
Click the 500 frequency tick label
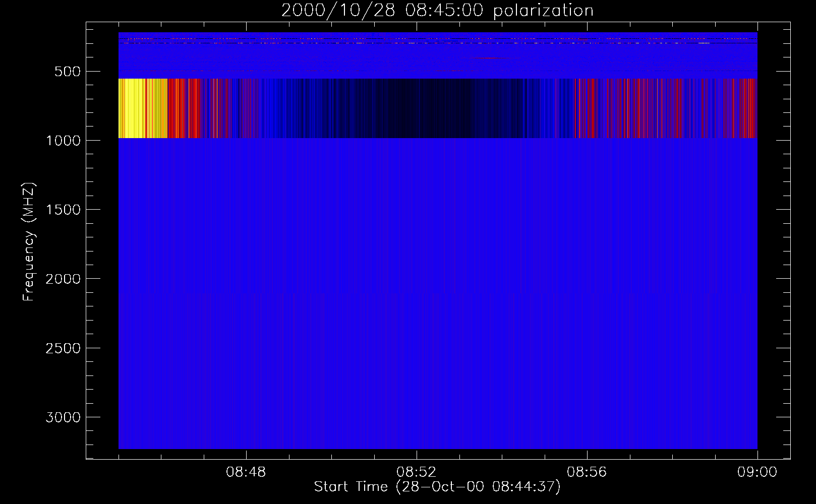pyautogui.click(x=68, y=72)
